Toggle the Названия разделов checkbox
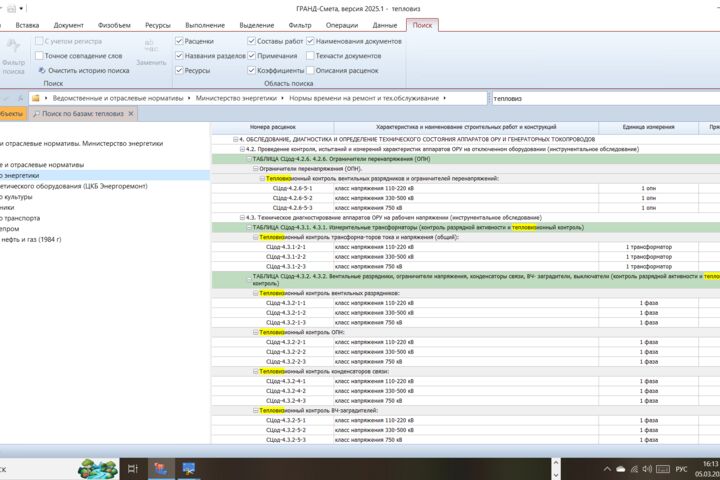 pos(179,56)
